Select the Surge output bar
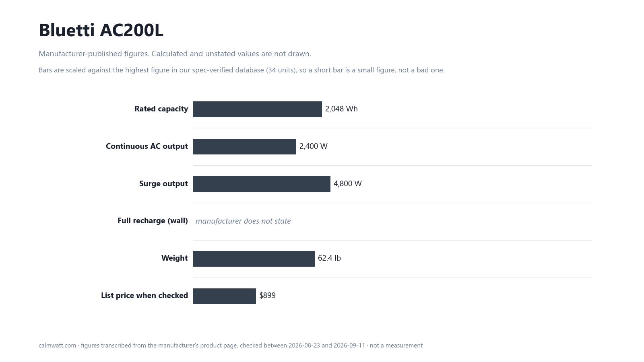This screenshot has height=362, width=644. (x=262, y=184)
